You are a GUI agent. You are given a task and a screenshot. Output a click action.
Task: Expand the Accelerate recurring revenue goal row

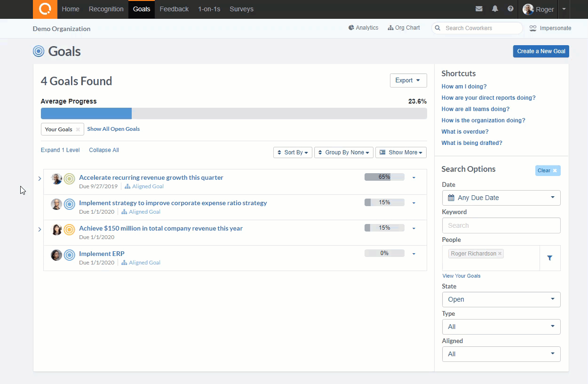(40, 178)
